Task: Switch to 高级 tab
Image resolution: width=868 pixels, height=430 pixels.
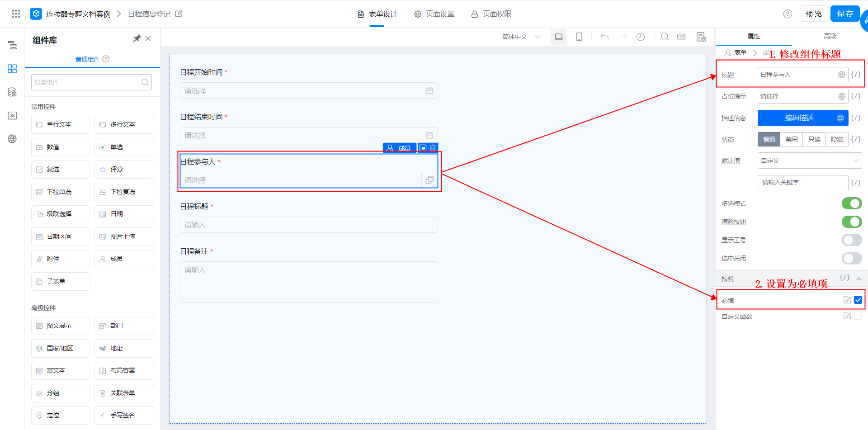Action: (830, 36)
